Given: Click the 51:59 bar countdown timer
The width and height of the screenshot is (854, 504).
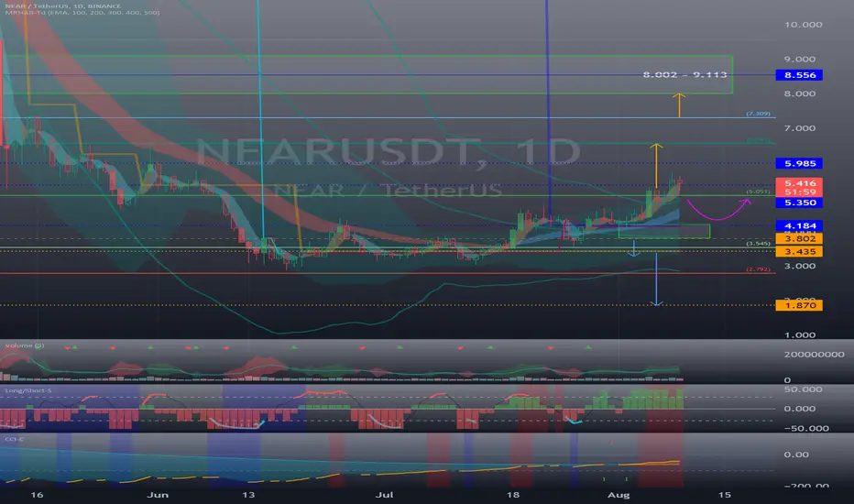Looking at the screenshot, I should [x=799, y=192].
